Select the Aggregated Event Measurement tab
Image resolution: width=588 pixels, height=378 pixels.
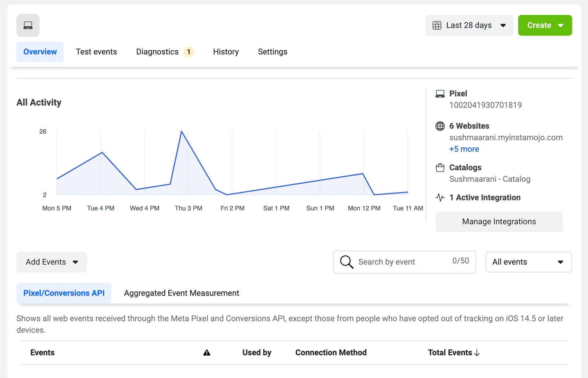click(182, 293)
